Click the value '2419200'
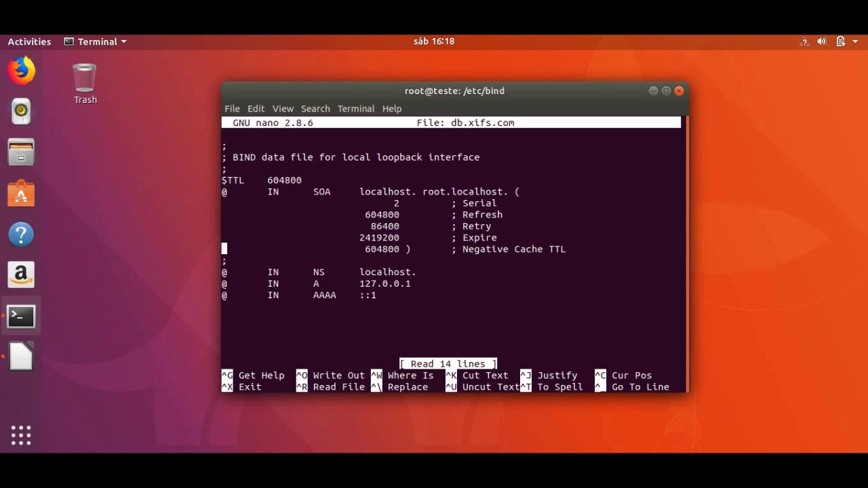The width and height of the screenshot is (868, 488). coord(379,238)
